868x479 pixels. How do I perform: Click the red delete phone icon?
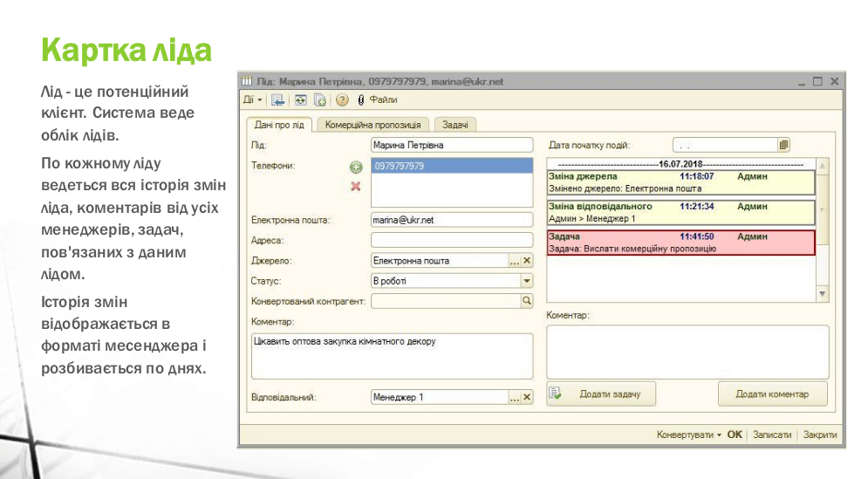coord(355,187)
